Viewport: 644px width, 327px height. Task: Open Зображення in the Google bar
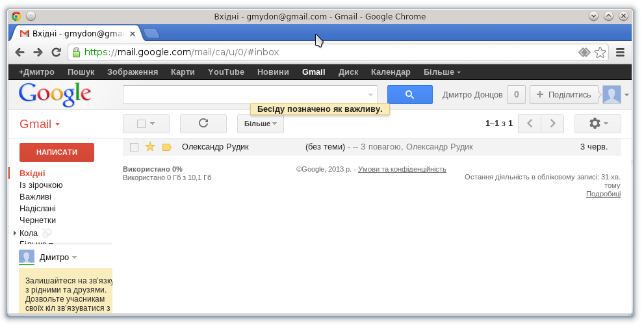coord(133,72)
